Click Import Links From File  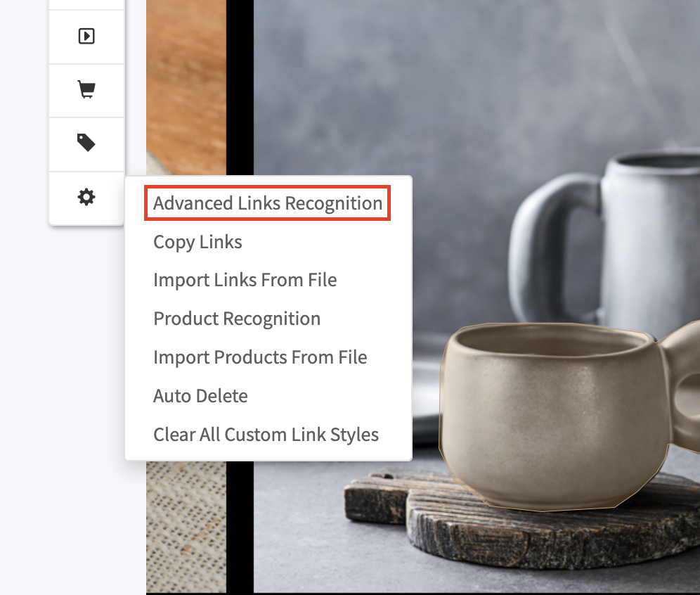tap(245, 280)
